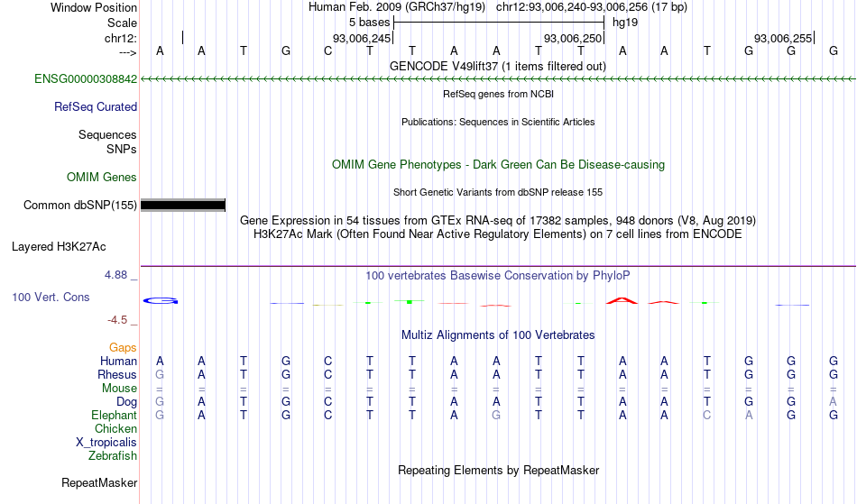Click the 93,006,245 ruler position
857x504 pixels.
tap(362, 38)
